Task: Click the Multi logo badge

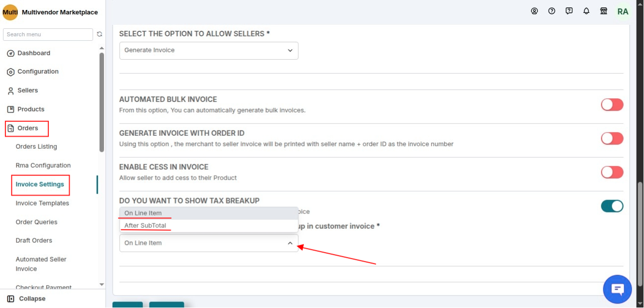Action: coord(10,12)
